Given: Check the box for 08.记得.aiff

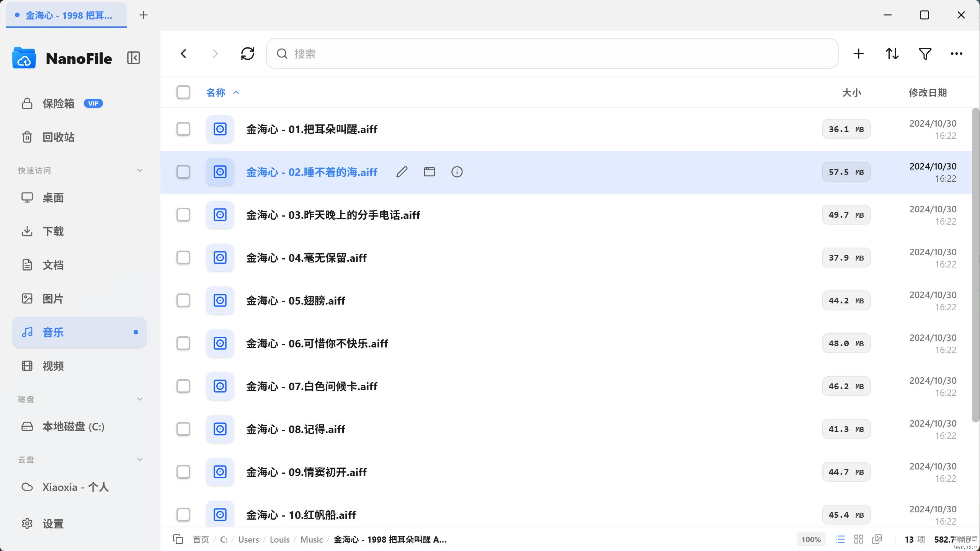Looking at the screenshot, I should click(183, 429).
